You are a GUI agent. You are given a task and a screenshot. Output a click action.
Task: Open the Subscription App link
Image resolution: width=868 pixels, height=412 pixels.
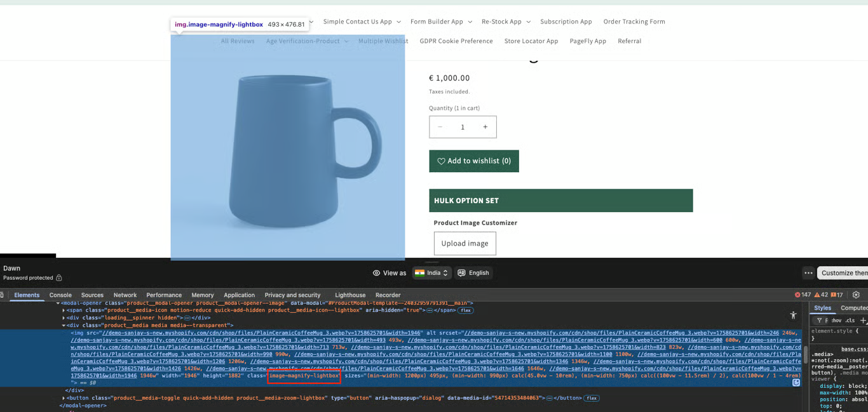click(x=566, y=22)
